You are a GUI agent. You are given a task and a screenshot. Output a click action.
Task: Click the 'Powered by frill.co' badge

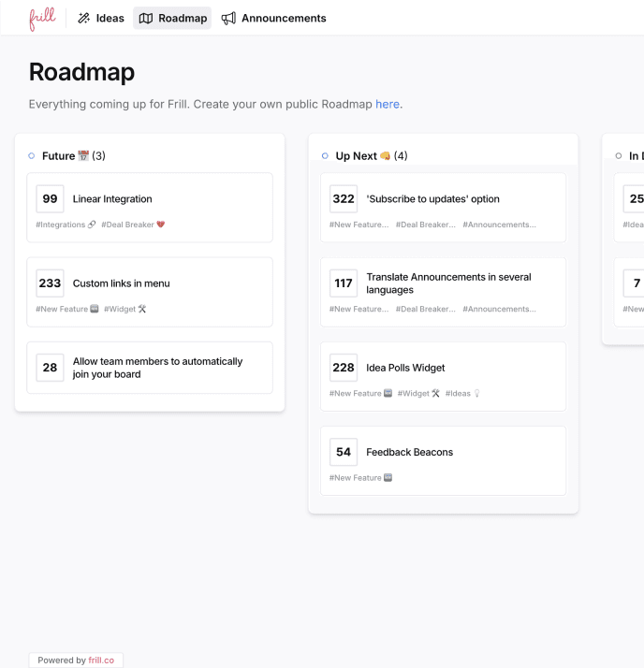76,660
